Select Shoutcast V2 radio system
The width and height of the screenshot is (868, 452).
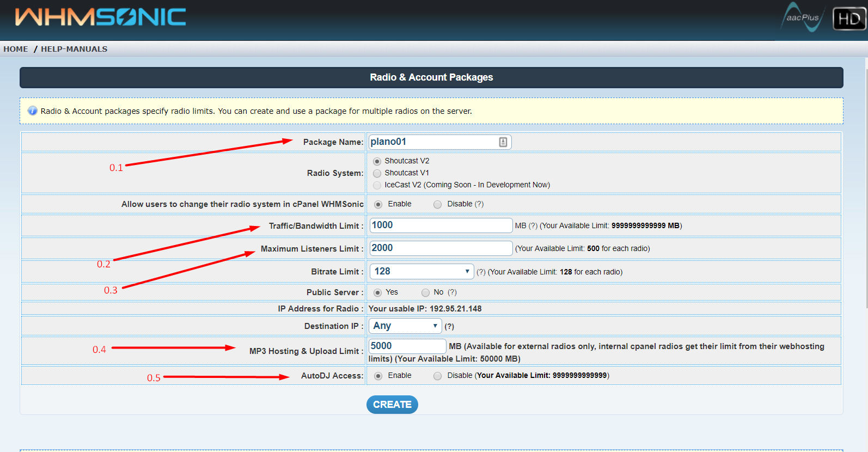pos(377,161)
